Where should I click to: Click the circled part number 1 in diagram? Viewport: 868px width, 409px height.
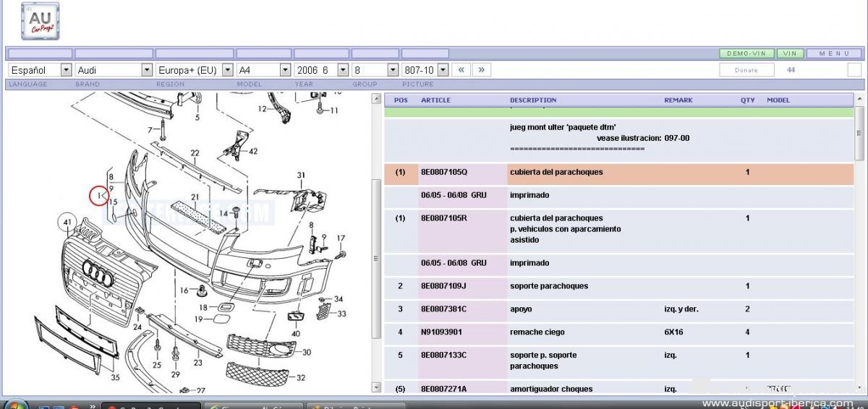[98, 195]
